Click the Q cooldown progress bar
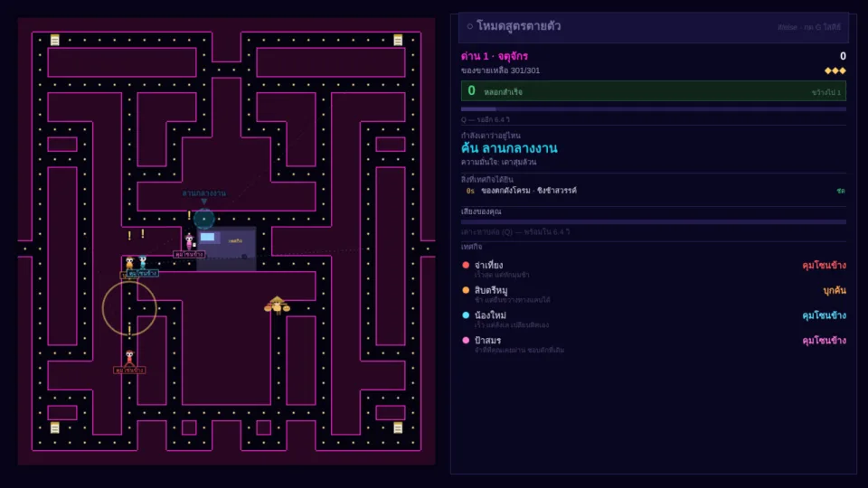868x488 pixels. click(653, 109)
